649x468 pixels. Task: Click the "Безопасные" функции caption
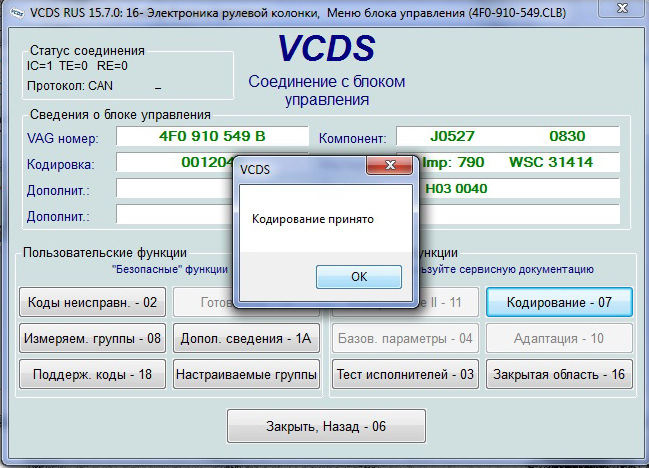(x=170, y=269)
